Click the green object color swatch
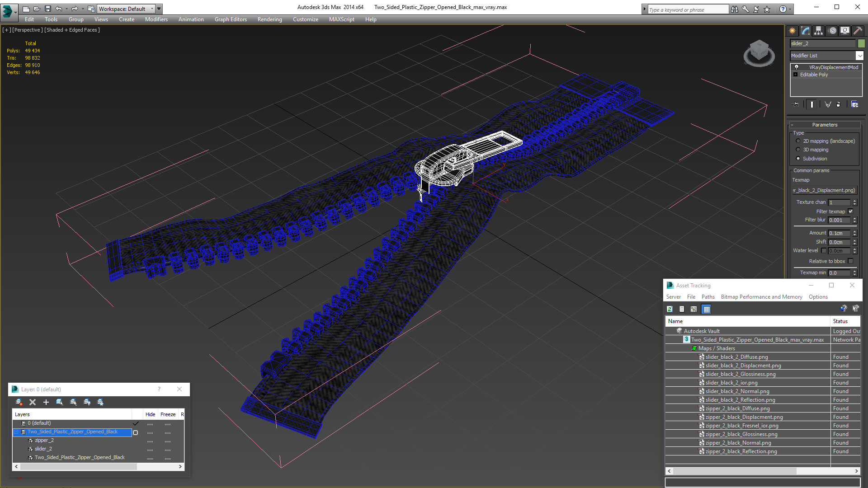Viewport: 868px width, 488px height. click(861, 43)
